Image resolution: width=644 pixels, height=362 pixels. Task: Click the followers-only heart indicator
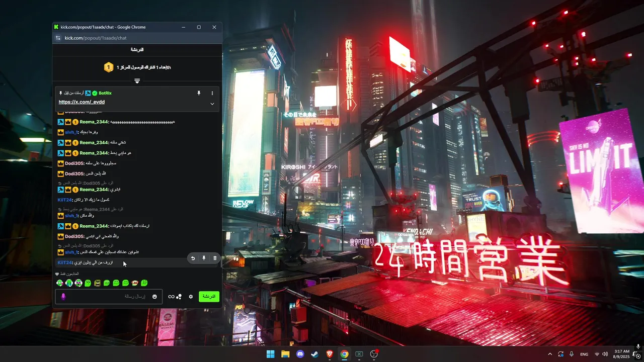[x=57, y=274]
